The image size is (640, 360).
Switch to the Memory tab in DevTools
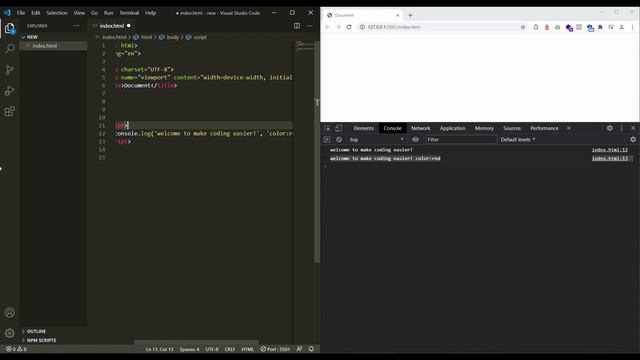[x=484, y=128]
